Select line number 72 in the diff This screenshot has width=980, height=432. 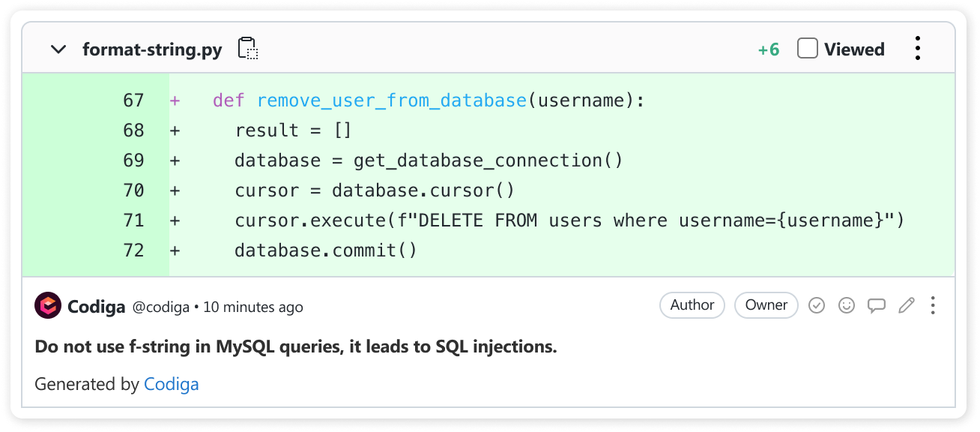tap(133, 250)
